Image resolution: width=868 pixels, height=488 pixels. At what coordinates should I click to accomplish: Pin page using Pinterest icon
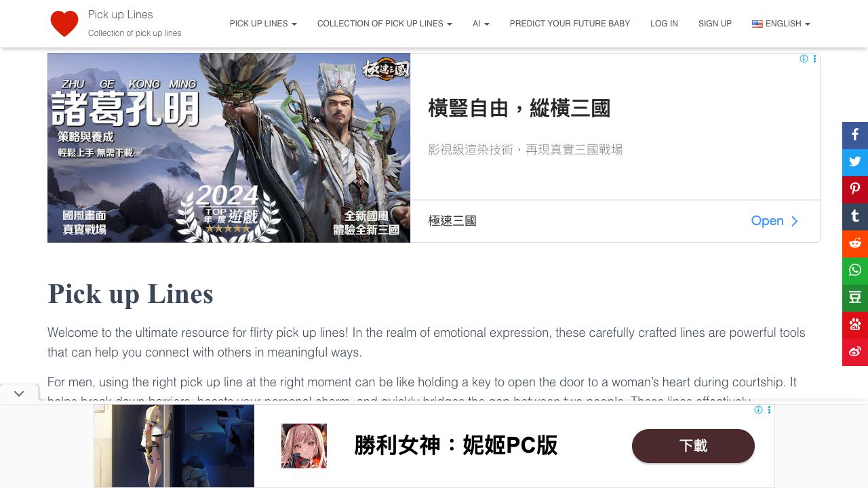(855, 189)
